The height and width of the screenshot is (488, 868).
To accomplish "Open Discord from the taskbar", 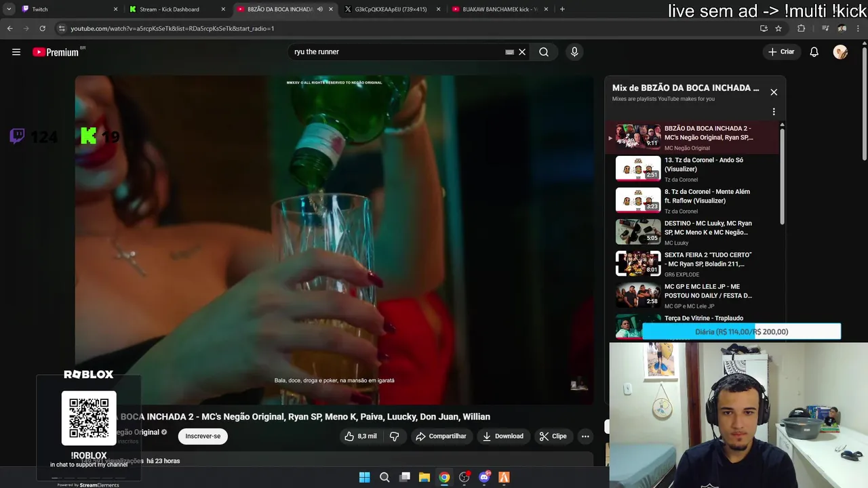I will (484, 477).
